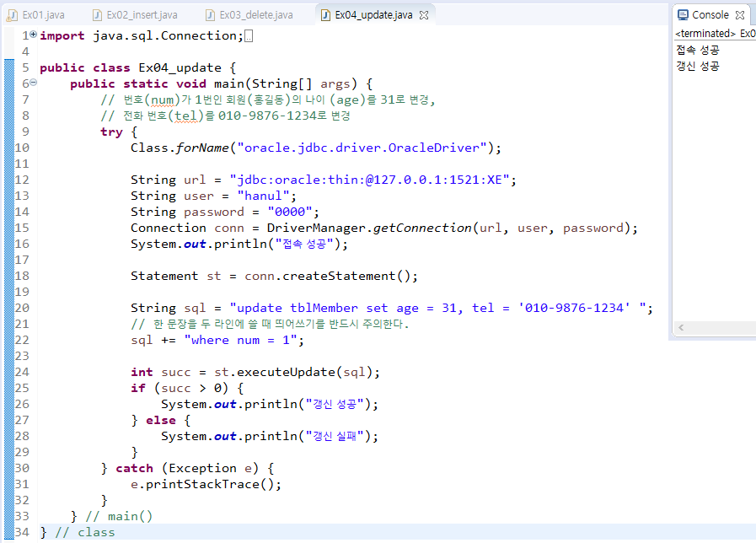Click the "oracle.jdbc.driver.OracleDriver" string

point(362,148)
